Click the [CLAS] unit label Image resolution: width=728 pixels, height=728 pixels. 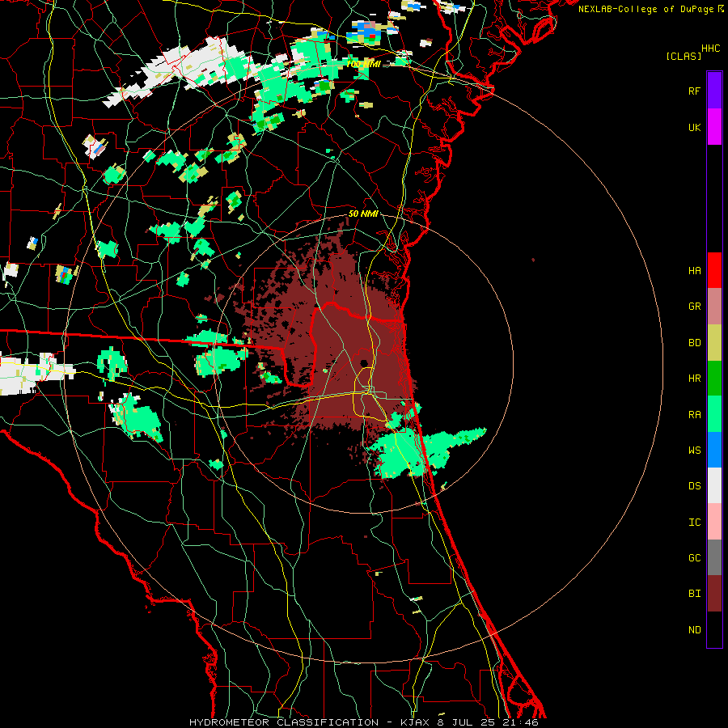pyautogui.click(x=684, y=56)
